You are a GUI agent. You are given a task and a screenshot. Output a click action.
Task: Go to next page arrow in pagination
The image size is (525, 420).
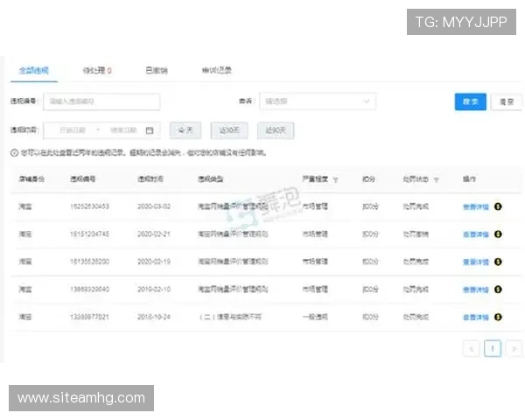click(x=514, y=348)
